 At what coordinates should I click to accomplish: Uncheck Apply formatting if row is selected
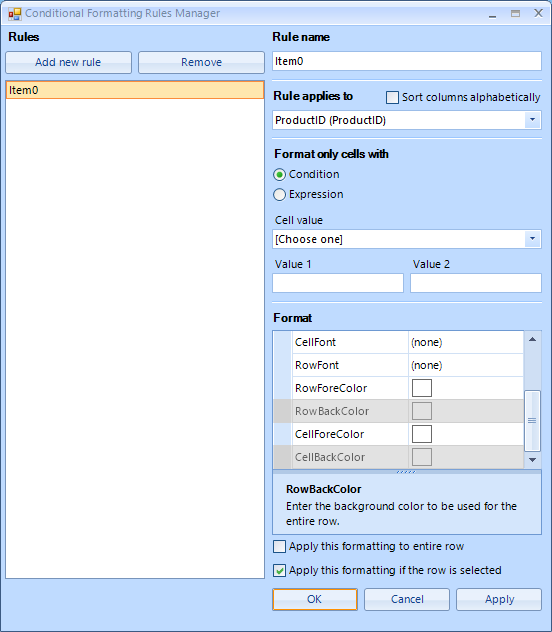(279, 570)
